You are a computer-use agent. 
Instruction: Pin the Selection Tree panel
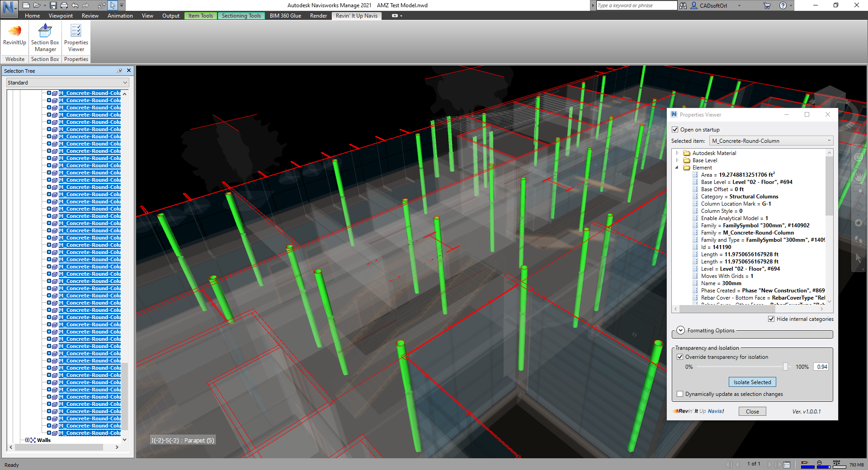[119, 70]
